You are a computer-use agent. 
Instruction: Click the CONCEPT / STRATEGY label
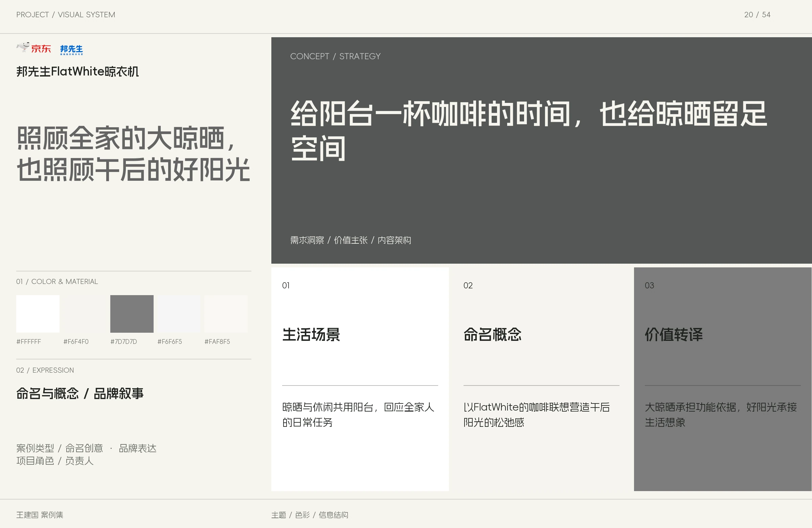click(335, 56)
